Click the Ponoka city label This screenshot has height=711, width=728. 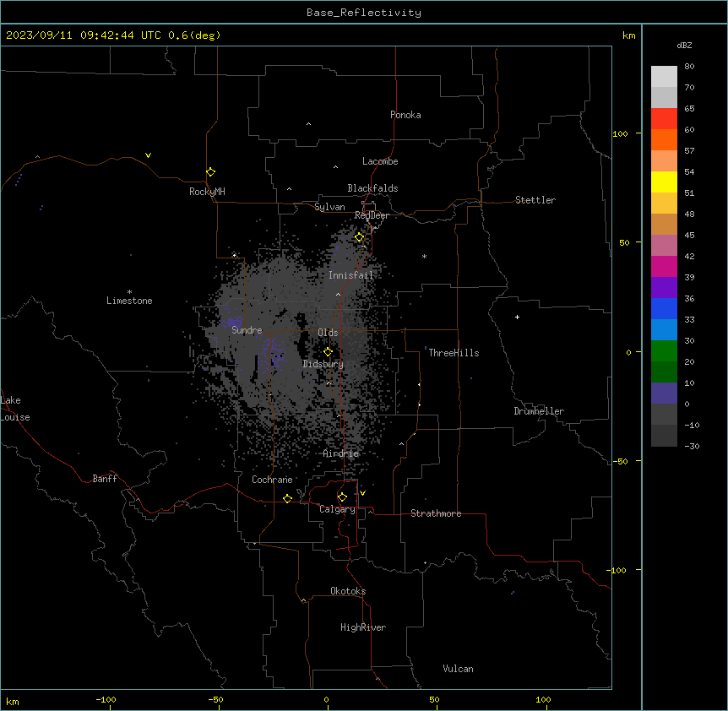405,115
